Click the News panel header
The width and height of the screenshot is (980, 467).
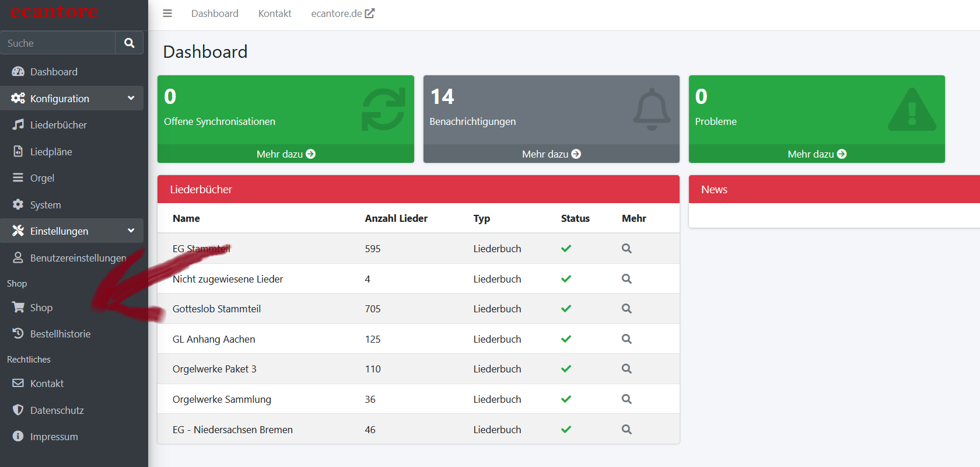[x=834, y=189]
